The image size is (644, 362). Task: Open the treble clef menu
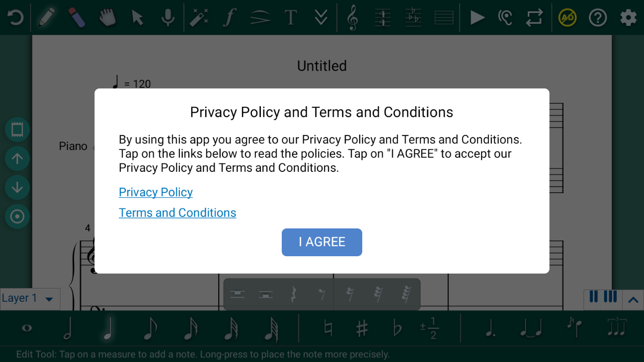click(x=352, y=17)
